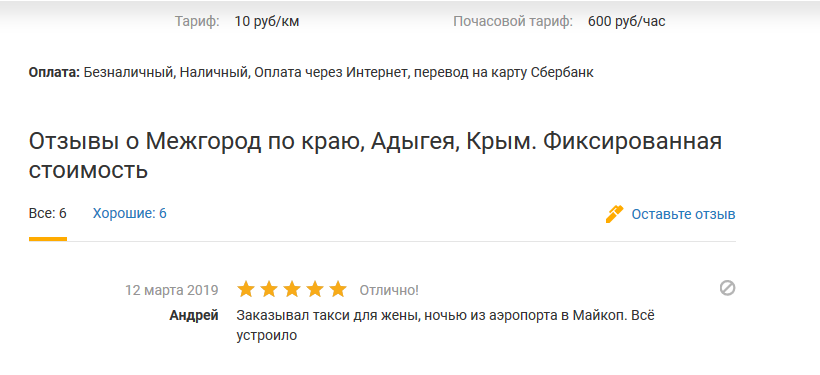
Task: Select the fourth star of the rating
Action: tap(315, 289)
